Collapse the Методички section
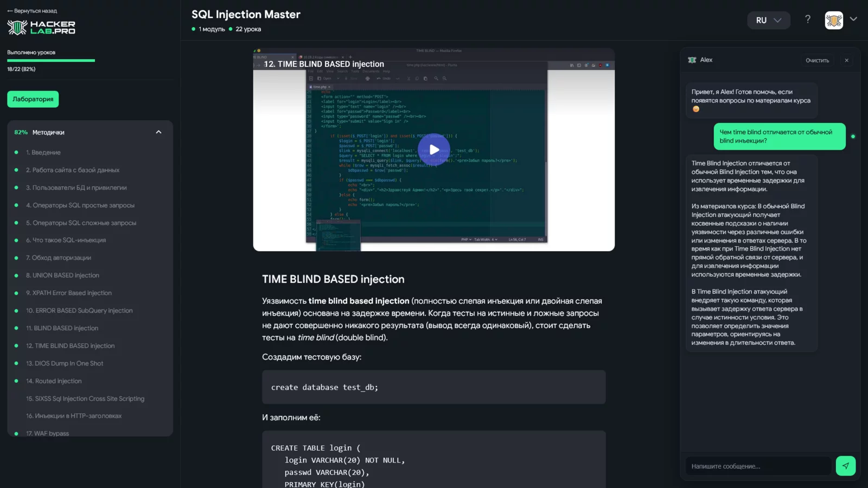Image resolution: width=868 pixels, height=488 pixels. 158,132
